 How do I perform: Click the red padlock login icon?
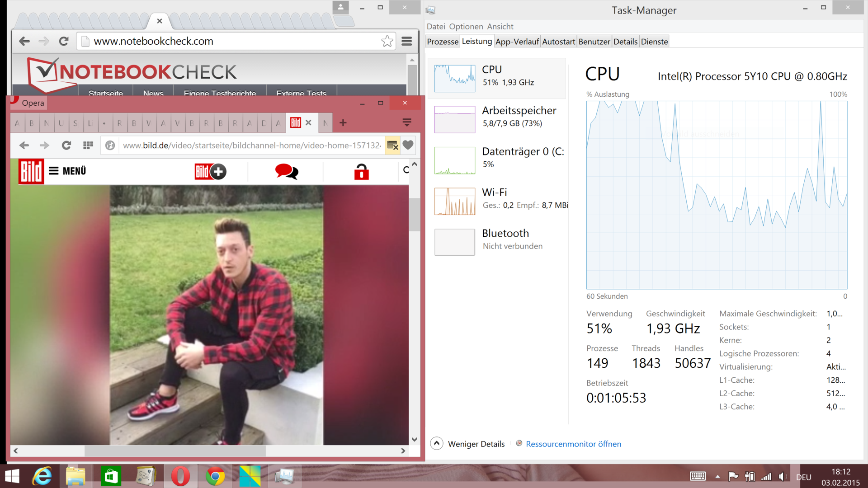(361, 172)
